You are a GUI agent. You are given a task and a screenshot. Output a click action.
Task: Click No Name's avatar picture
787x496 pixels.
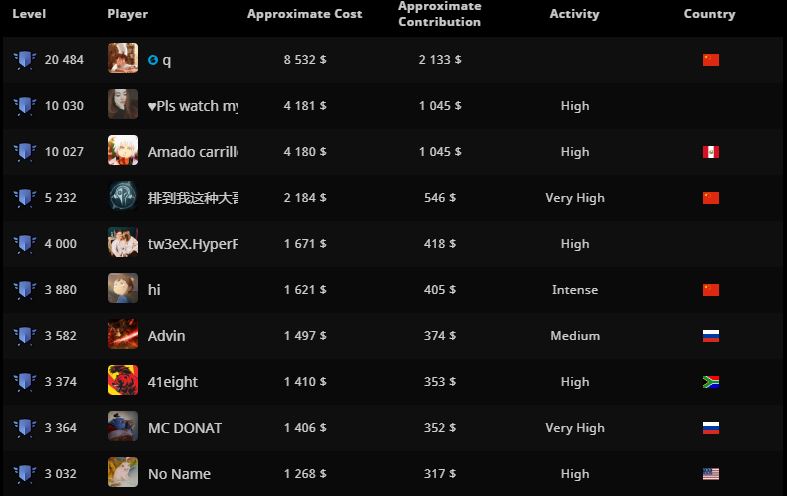point(123,474)
